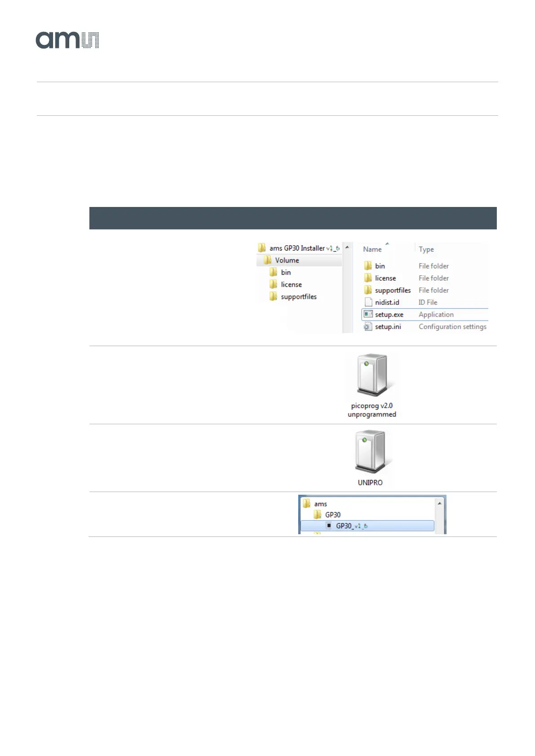Click 'nidist.id' file name
The height and width of the screenshot is (756, 535).
pos(387,303)
